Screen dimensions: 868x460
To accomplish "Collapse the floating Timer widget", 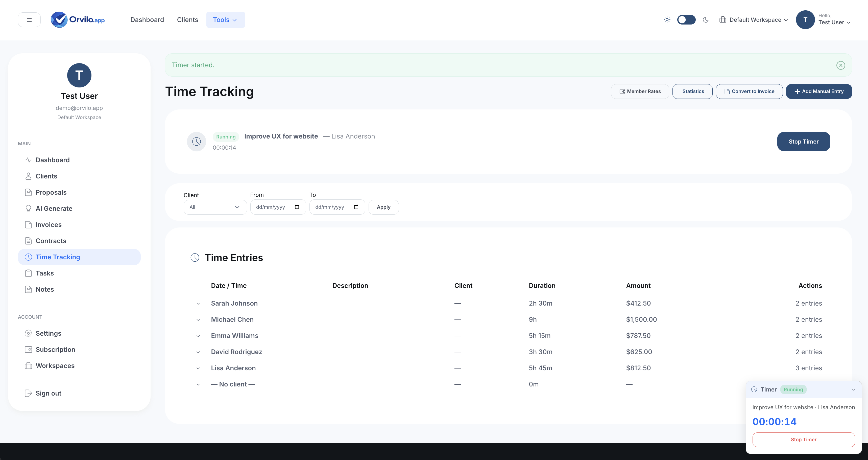I will pos(853,389).
